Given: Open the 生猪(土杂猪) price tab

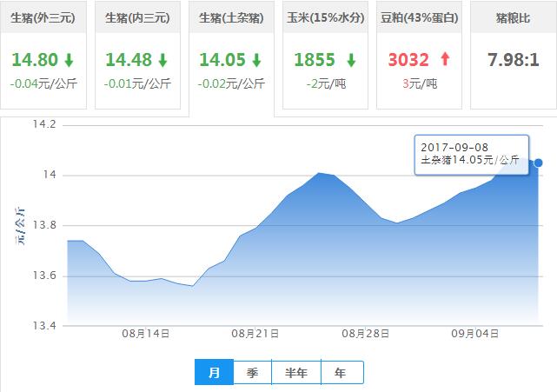Looking at the screenshot, I should pyautogui.click(x=231, y=17).
